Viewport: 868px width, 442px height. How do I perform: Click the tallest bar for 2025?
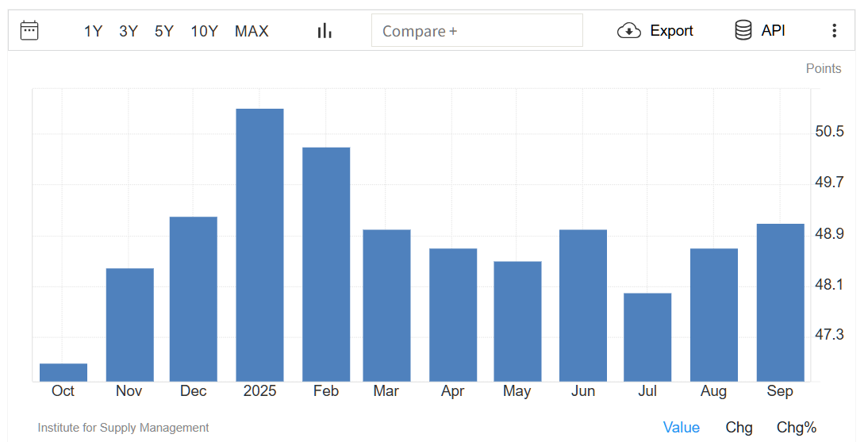259,244
